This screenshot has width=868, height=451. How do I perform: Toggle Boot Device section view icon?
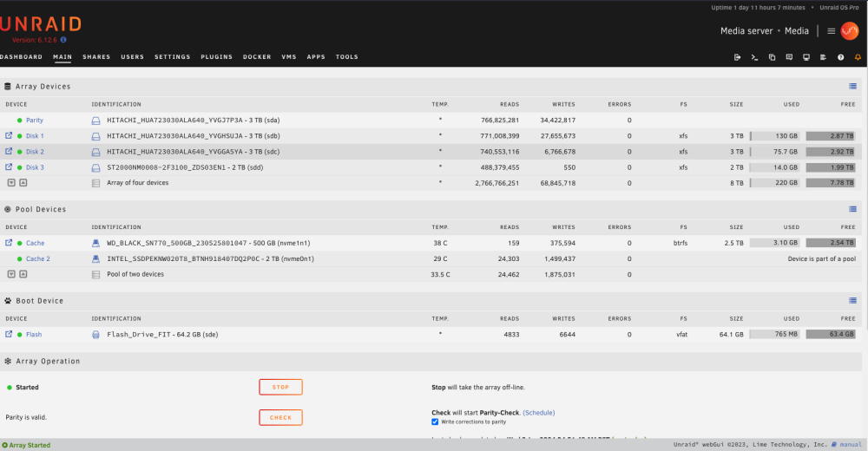(x=852, y=300)
